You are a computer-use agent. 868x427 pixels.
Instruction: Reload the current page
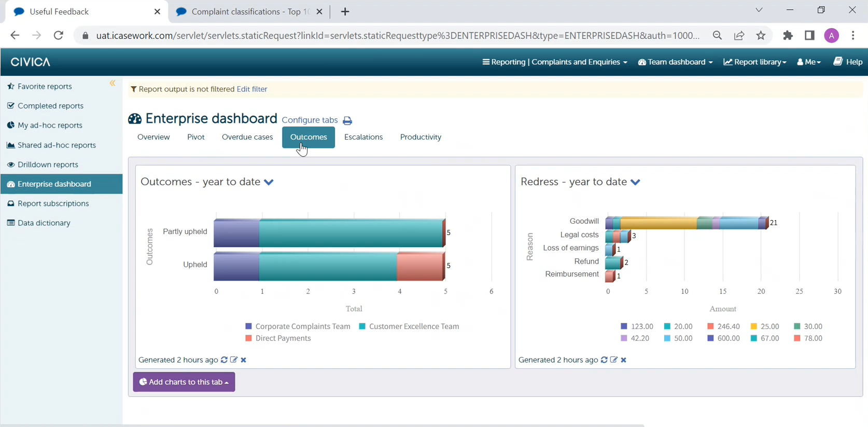(59, 35)
